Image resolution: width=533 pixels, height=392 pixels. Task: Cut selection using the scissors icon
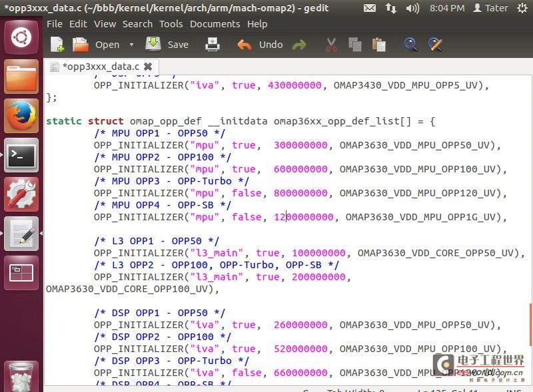point(331,45)
